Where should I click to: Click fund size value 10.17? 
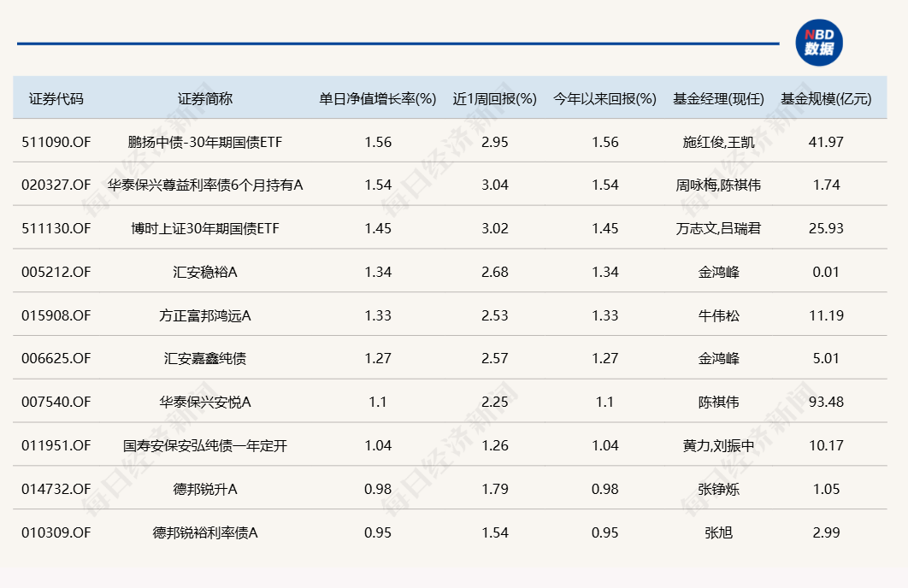826,445
